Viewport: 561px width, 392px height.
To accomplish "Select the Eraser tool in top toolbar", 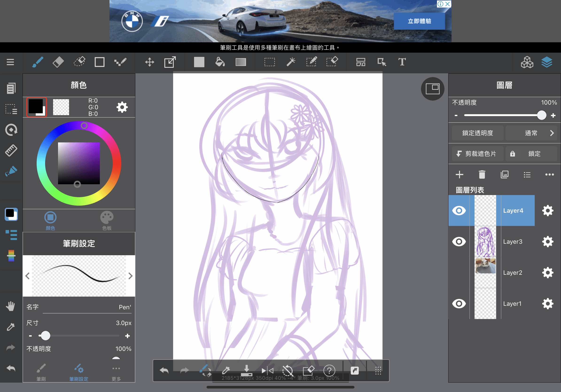I will [58, 62].
